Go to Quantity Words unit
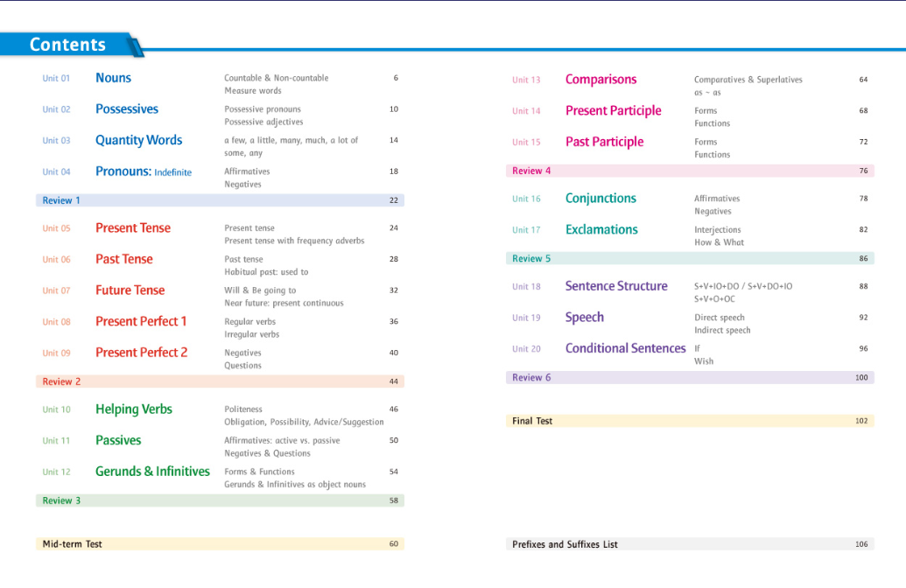The height and width of the screenshot is (588, 906). point(138,140)
